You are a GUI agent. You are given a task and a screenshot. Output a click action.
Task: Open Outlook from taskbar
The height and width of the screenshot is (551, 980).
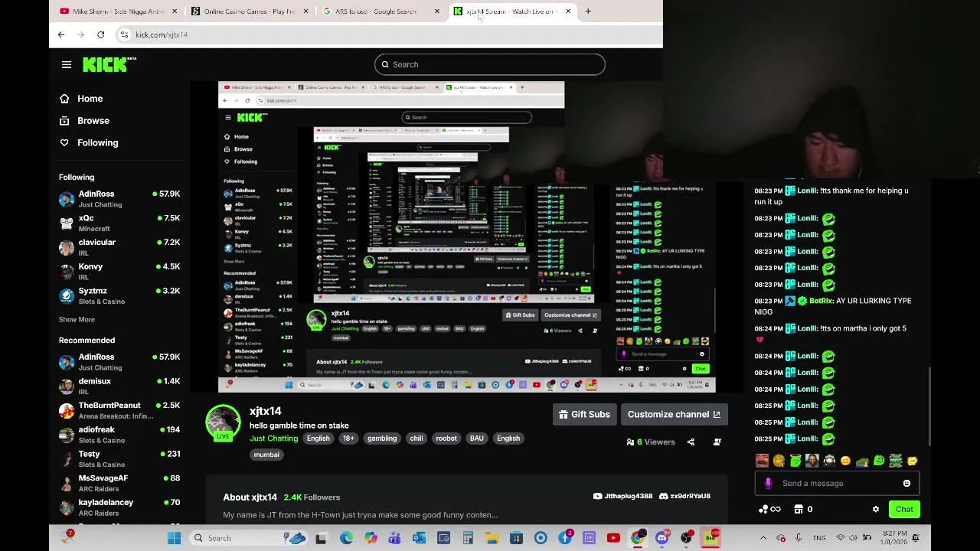click(419, 538)
